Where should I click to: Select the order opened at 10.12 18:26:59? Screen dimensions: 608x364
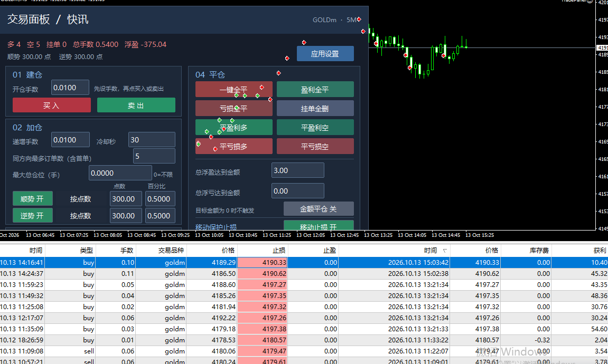coord(304,340)
